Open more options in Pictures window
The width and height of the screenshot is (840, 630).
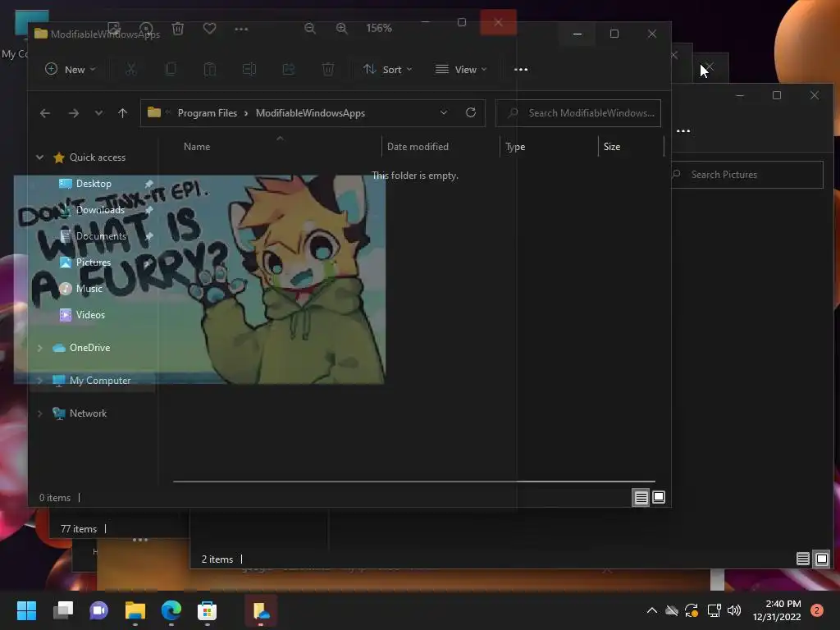point(683,131)
